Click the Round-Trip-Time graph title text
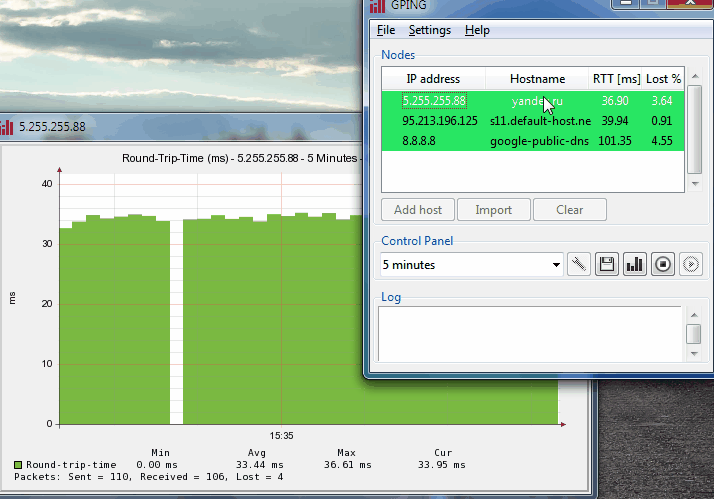 click(x=241, y=158)
